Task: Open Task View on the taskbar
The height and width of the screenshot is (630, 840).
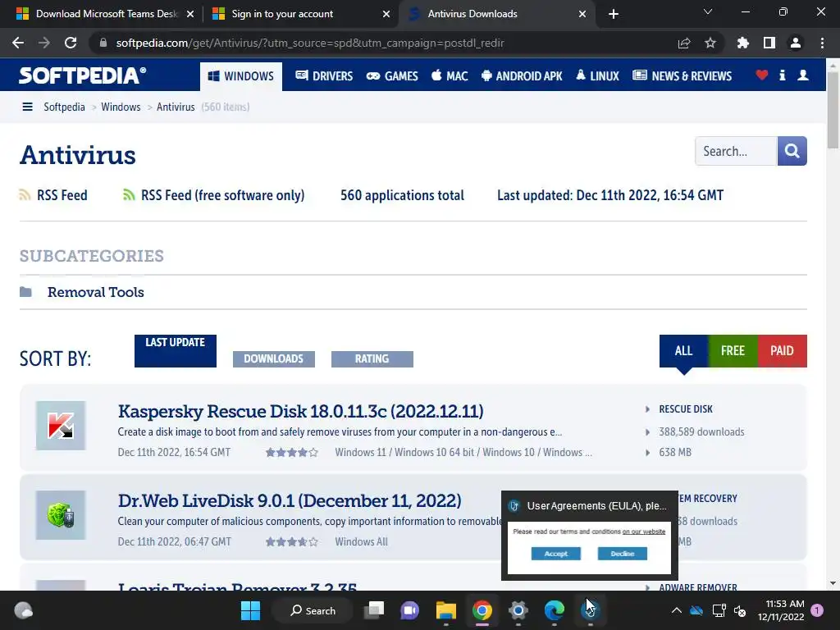Action: coord(374,610)
